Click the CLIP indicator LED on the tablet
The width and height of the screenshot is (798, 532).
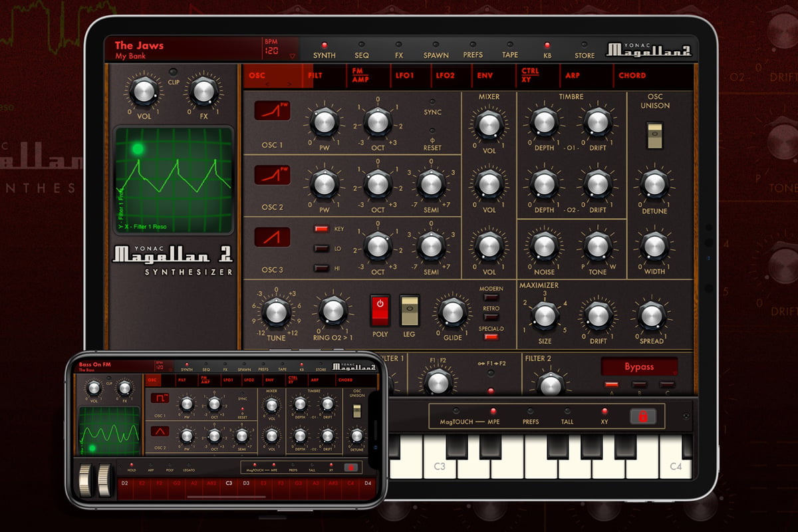click(x=174, y=72)
